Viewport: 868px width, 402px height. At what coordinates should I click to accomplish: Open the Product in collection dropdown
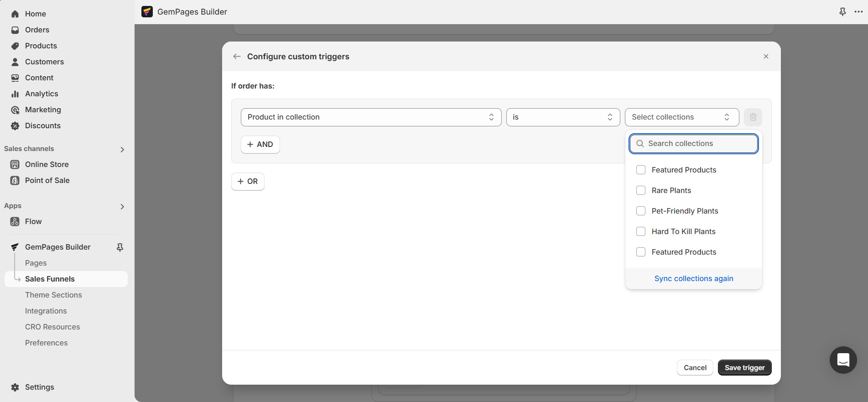point(371,117)
